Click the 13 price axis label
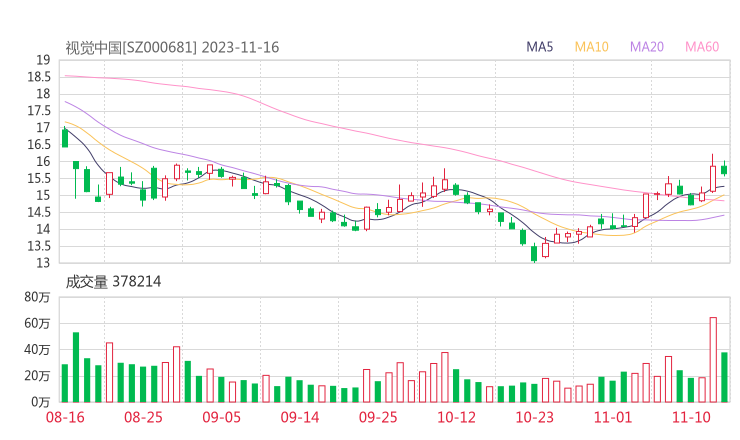Image resolution: width=740 pixels, height=440 pixels. point(43,263)
